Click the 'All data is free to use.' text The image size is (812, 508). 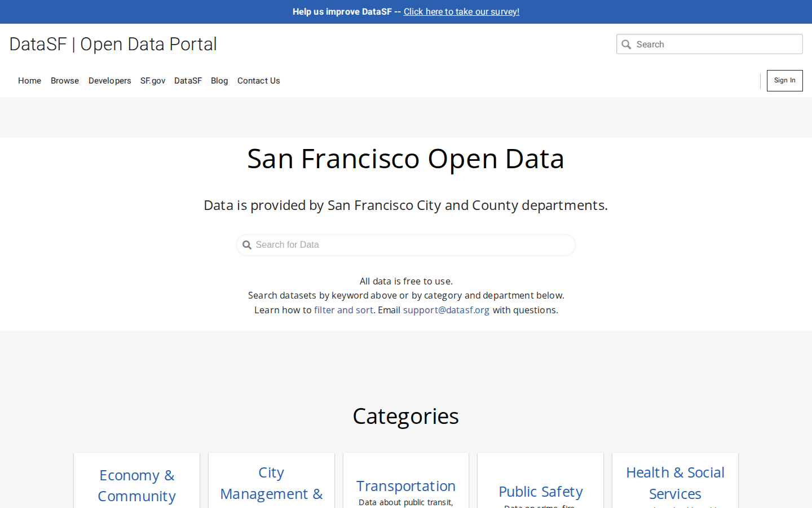406,281
